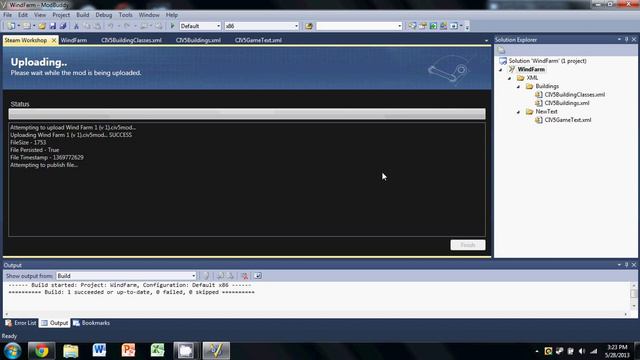Click the upload Status progress bar

pos(247,114)
